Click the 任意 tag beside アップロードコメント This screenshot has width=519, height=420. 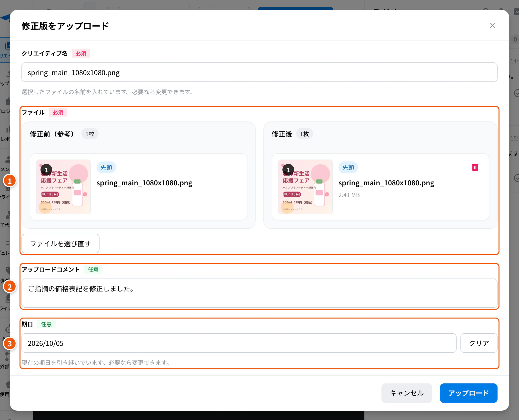(x=93, y=270)
